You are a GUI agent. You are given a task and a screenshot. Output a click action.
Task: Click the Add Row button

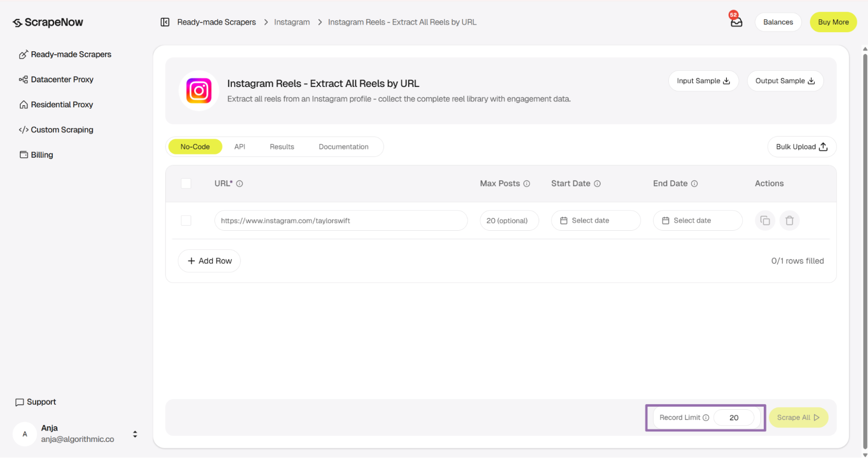209,261
